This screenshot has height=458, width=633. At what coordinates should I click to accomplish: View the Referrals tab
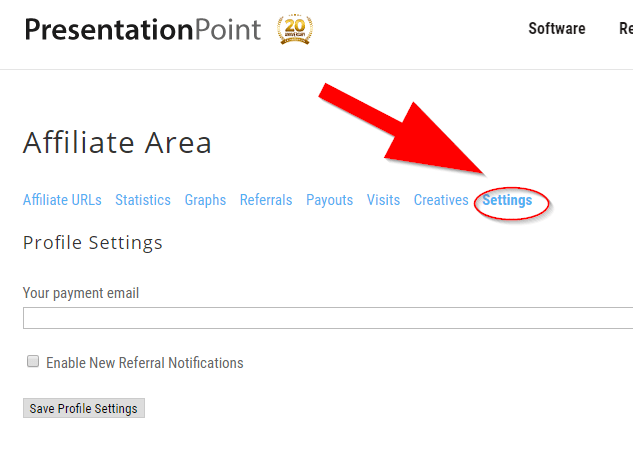[x=266, y=200]
